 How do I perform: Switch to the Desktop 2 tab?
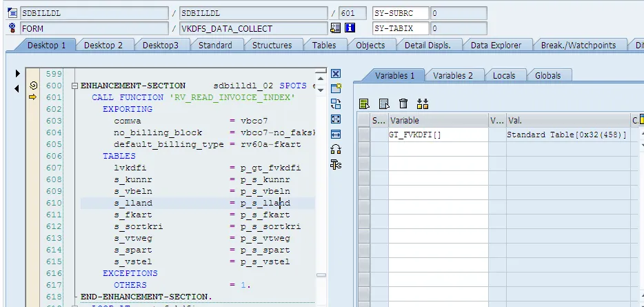[103, 45]
